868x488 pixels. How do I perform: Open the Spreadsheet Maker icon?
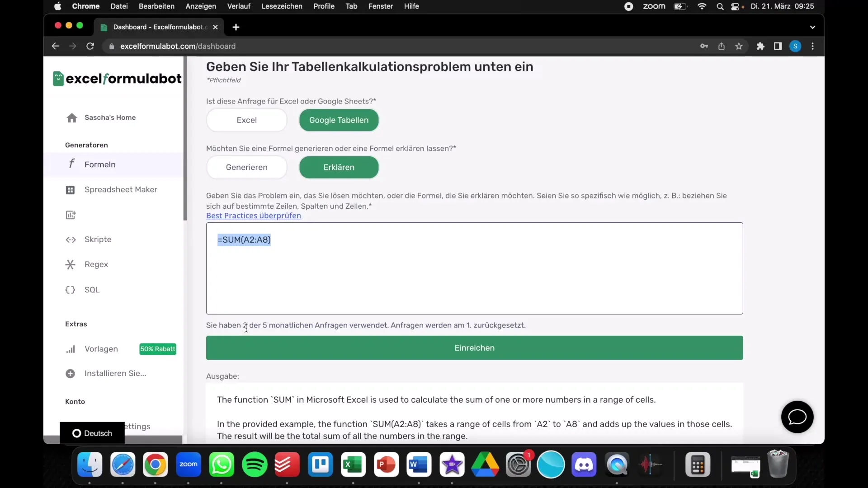click(70, 190)
